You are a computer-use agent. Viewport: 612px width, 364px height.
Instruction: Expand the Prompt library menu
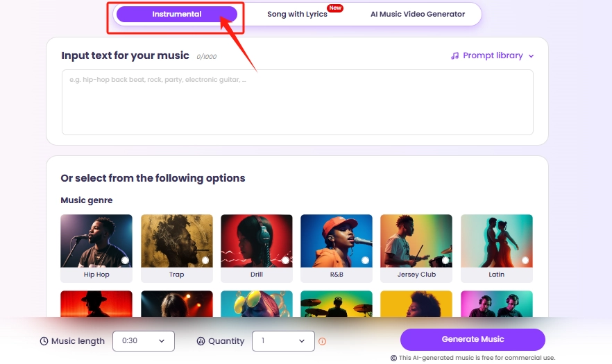pos(492,55)
